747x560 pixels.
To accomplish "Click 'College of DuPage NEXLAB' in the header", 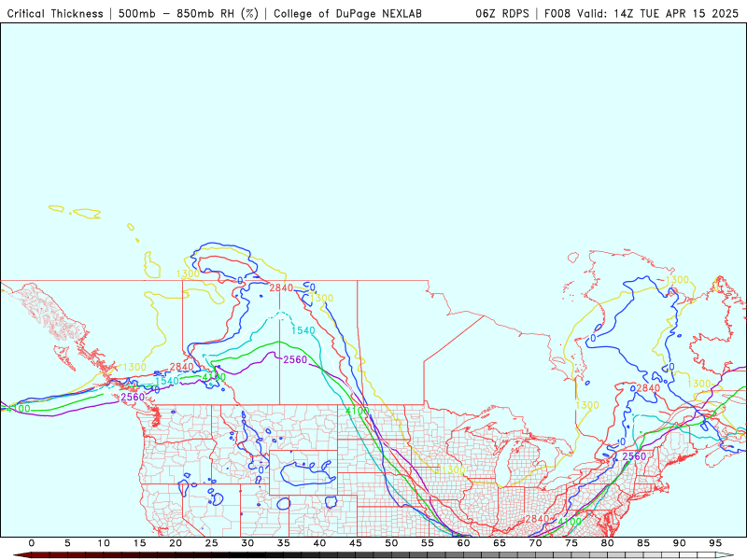I will tap(347, 14).
